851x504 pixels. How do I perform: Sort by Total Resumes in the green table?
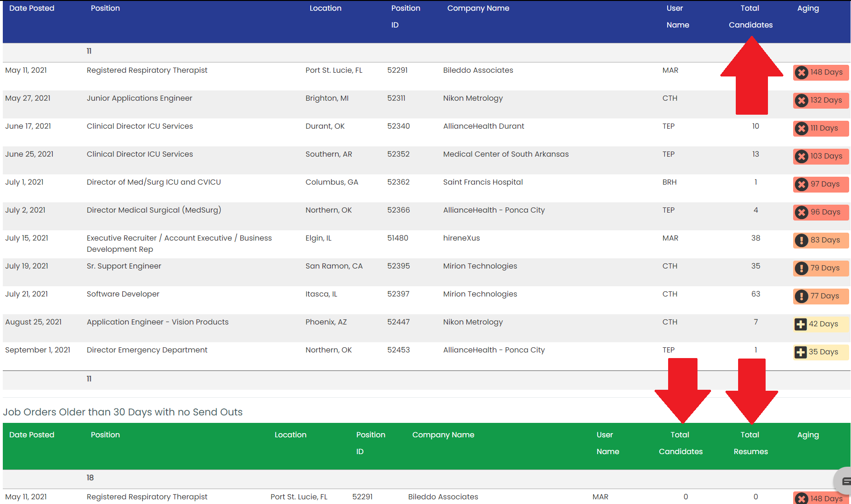(x=751, y=443)
